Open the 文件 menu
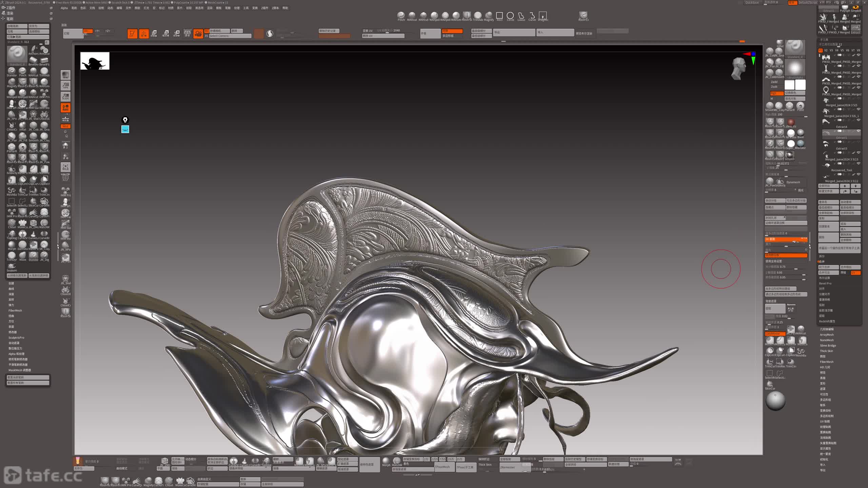The width and height of the screenshot is (868, 488). coord(128,8)
